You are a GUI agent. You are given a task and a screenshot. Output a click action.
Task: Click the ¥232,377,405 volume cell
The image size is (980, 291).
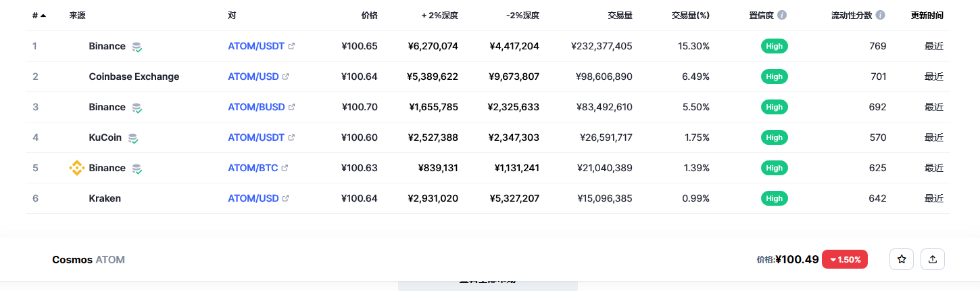(x=602, y=46)
